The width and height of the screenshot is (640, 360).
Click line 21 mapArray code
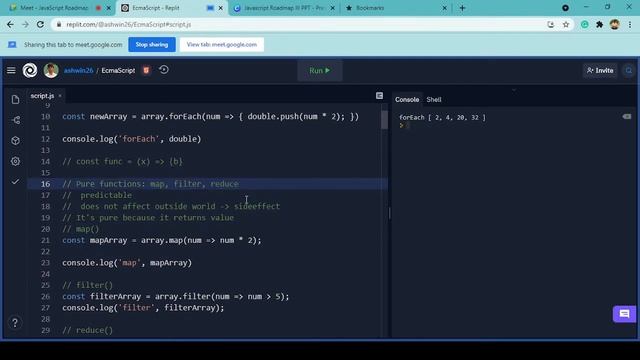tap(162, 240)
